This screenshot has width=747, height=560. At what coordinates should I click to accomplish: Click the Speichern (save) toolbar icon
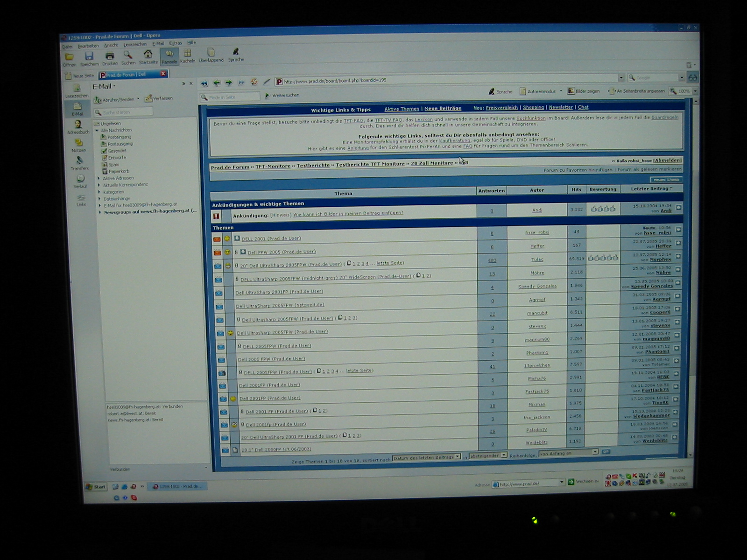pos(89,57)
